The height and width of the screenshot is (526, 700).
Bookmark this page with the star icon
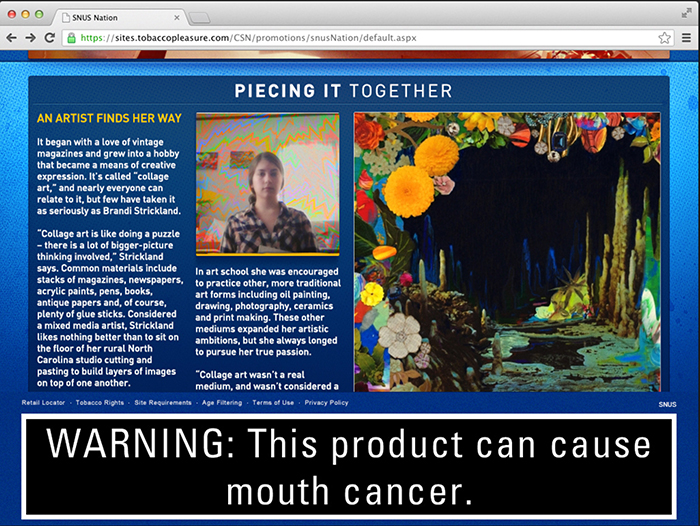[x=664, y=38]
